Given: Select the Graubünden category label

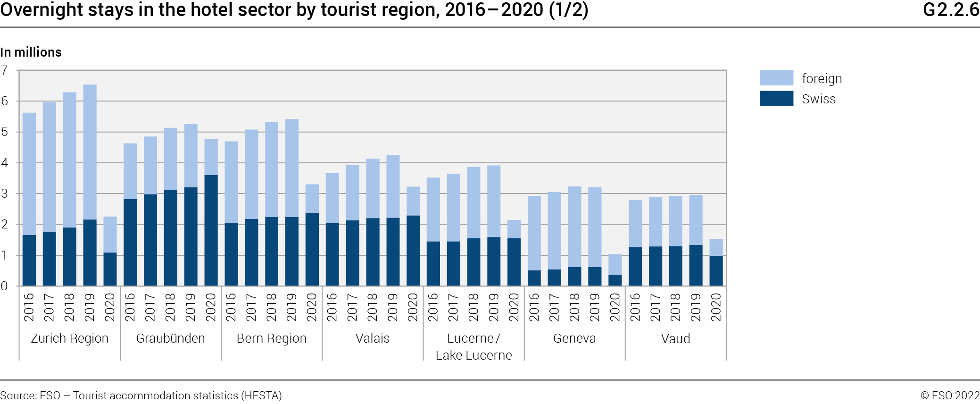Looking at the screenshot, I should [170, 338].
